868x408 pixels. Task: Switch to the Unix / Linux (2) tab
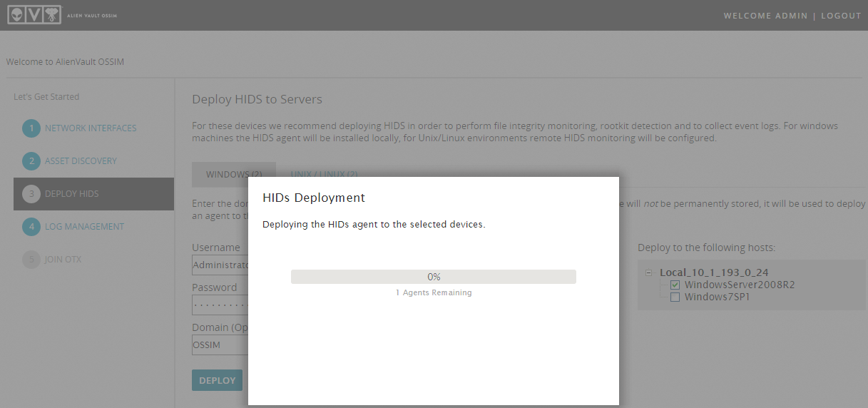(324, 174)
